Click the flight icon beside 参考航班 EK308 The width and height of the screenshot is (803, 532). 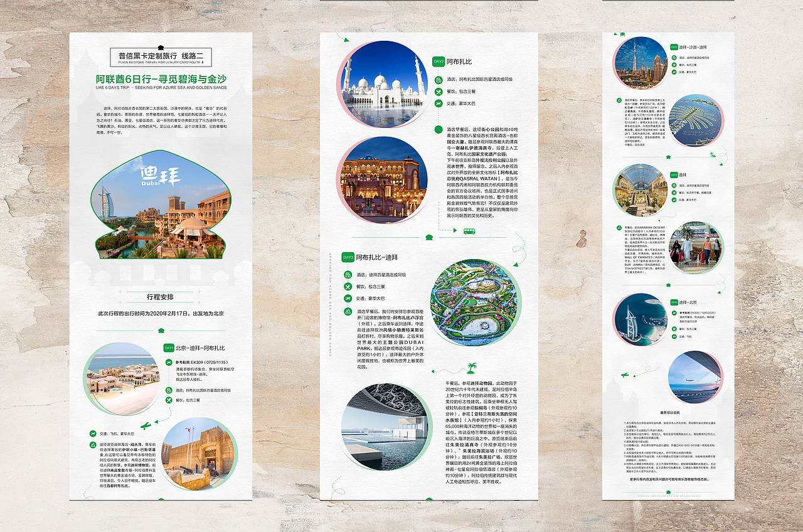point(674,312)
